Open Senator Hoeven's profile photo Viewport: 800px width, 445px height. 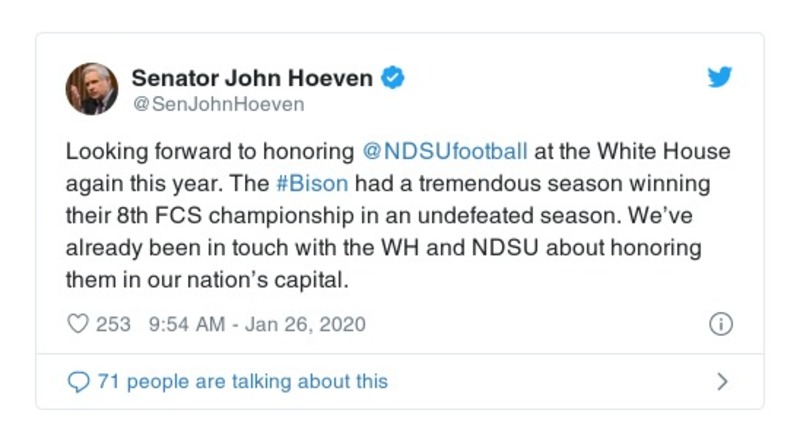click(x=92, y=88)
